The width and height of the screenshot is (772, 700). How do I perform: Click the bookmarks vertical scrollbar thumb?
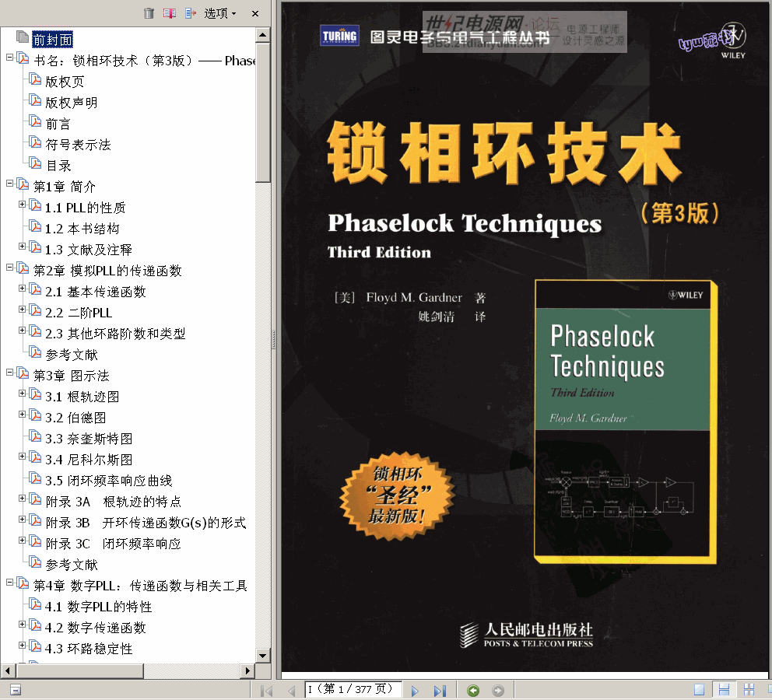pyautogui.click(x=263, y=112)
